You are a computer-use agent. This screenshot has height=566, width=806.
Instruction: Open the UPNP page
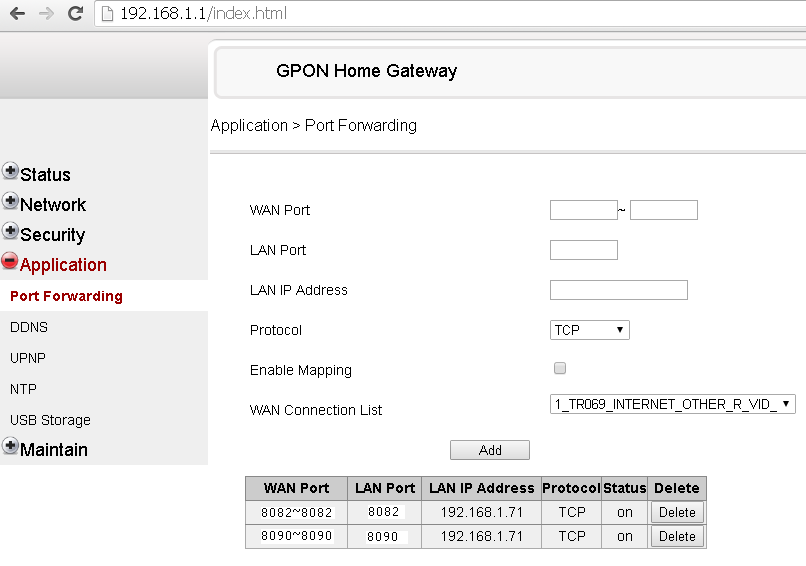click(x=28, y=358)
